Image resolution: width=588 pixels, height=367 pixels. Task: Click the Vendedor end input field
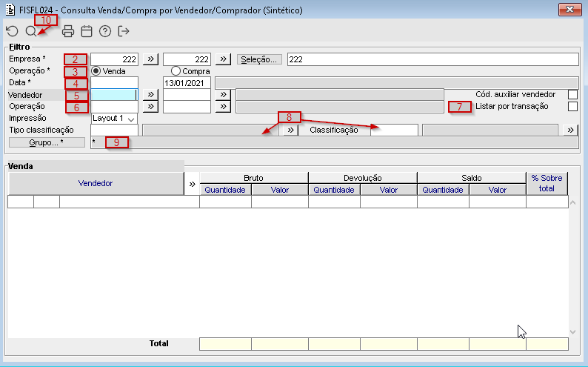point(187,95)
